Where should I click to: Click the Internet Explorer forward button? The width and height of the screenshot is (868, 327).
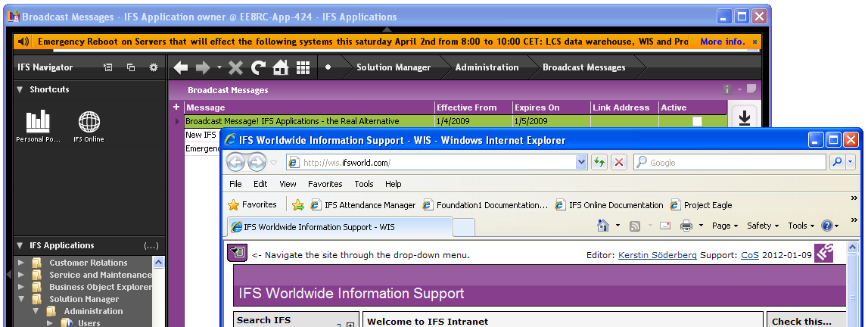point(257,162)
